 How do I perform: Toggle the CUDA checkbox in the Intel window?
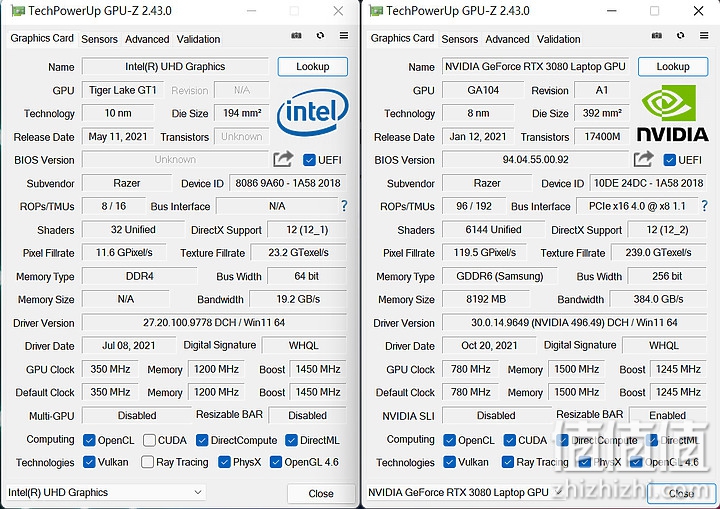click(x=149, y=440)
